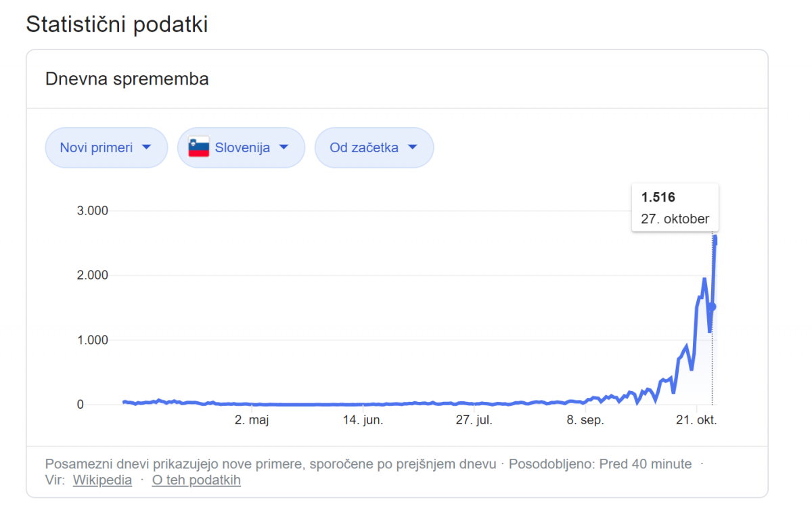Click the 3.000 y-axis label

pyautogui.click(x=93, y=210)
